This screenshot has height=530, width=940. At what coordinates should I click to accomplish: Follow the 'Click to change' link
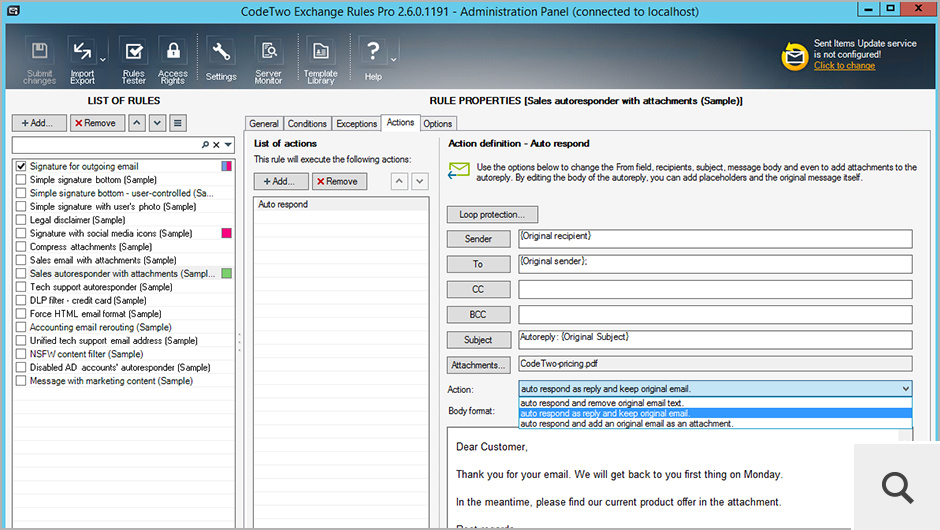pyautogui.click(x=844, y=65)
